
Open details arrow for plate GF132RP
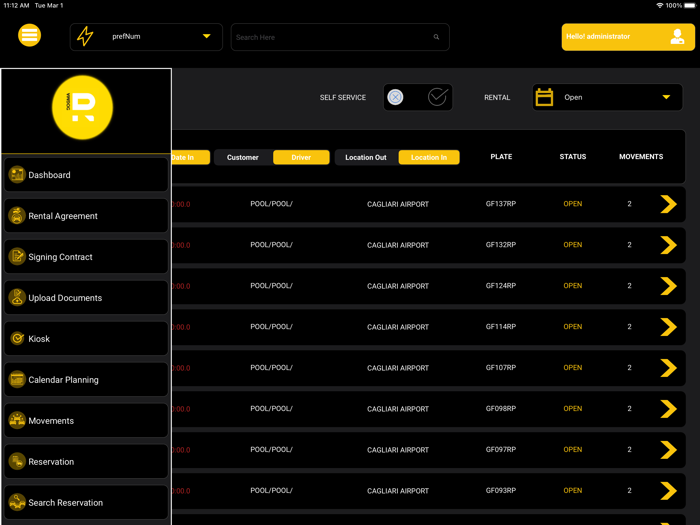[668, 245]
